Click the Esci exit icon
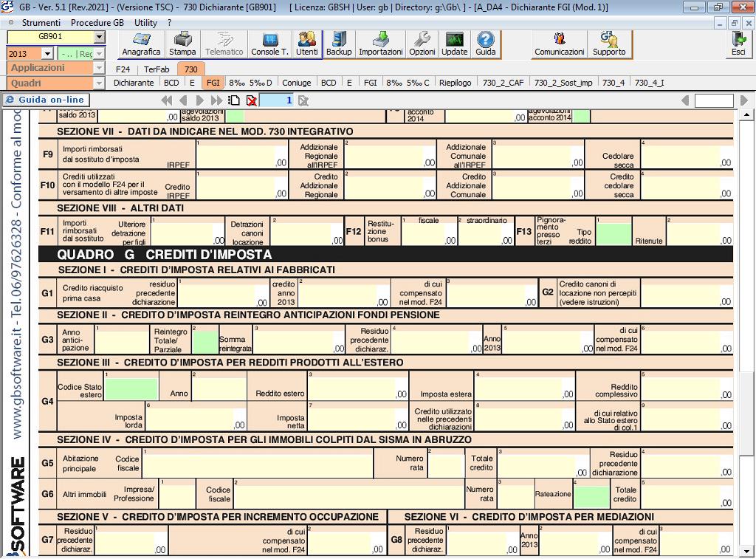The image size is (756, 559). click(738, 44)
